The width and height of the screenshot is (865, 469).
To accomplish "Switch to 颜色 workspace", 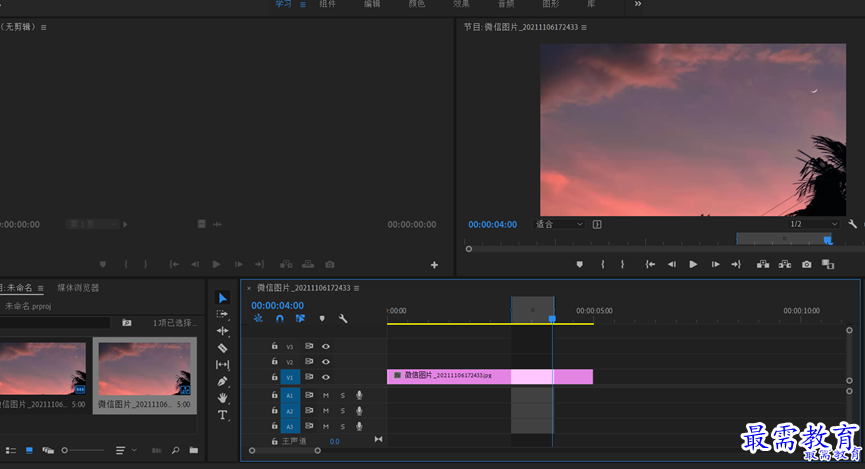I will pyautogui.click(x=417, y=4).
